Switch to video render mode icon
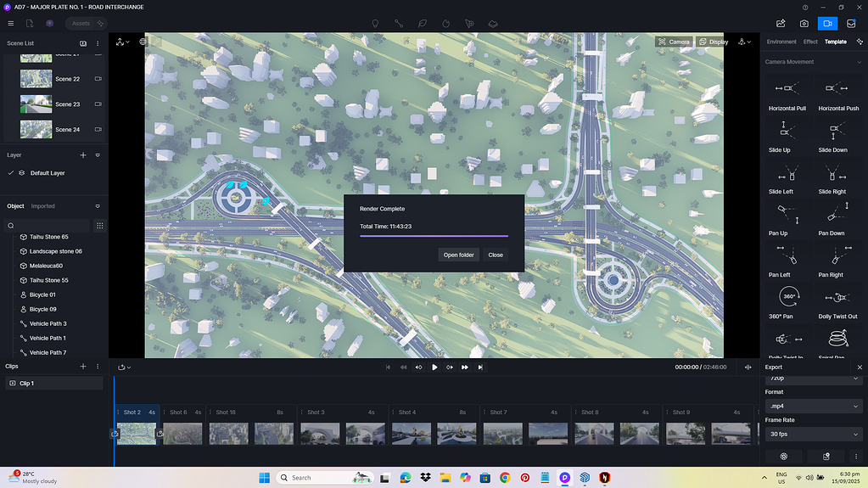This screenshot has height=488, width=868. (827, 24)
